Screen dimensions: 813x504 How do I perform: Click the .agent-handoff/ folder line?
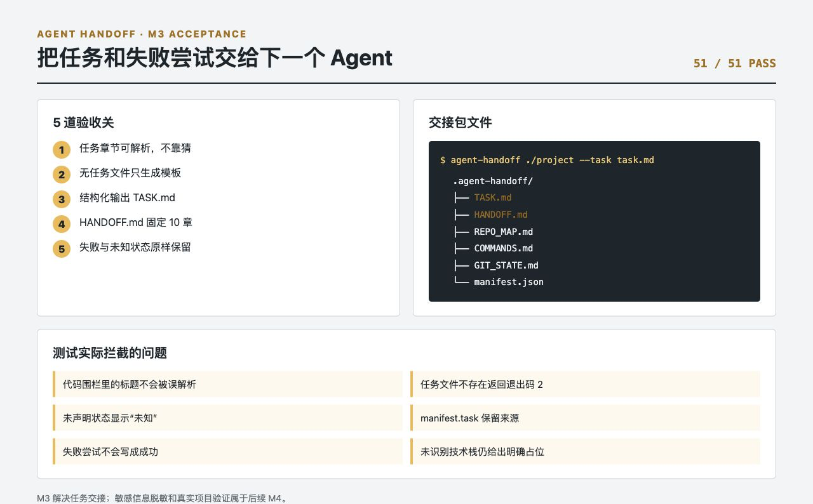tap(493, 181)
